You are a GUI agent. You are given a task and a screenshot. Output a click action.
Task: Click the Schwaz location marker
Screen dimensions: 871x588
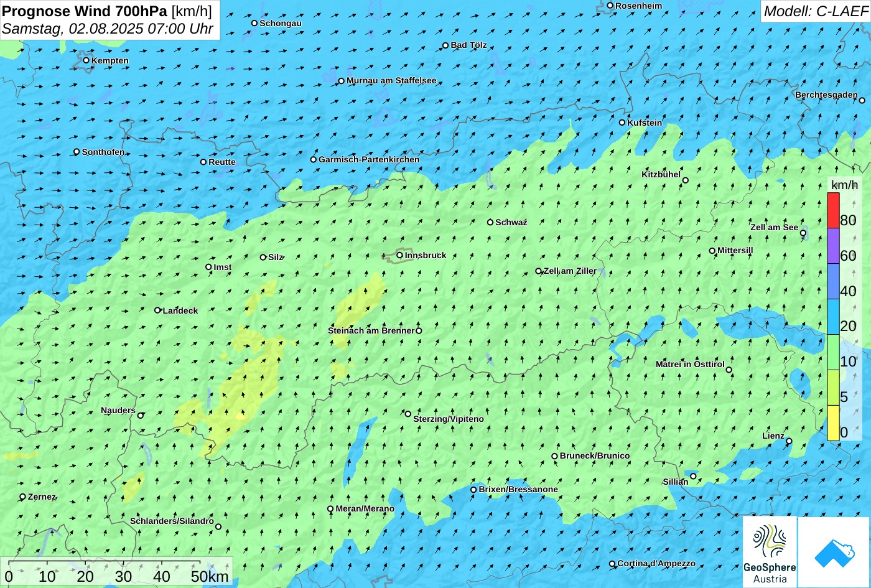pos(490,222)
